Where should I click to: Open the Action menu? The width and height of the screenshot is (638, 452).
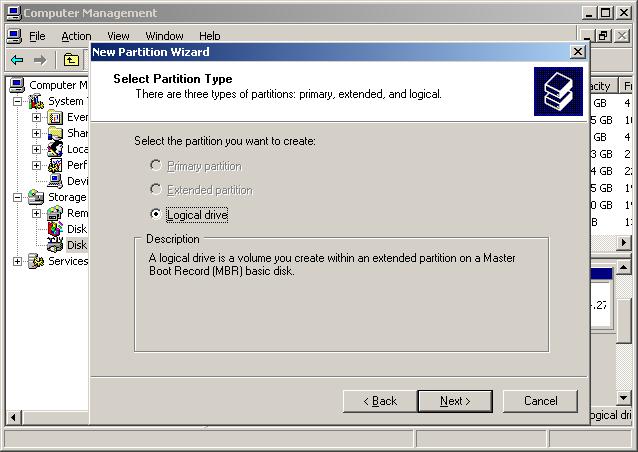tap(76, 36)
